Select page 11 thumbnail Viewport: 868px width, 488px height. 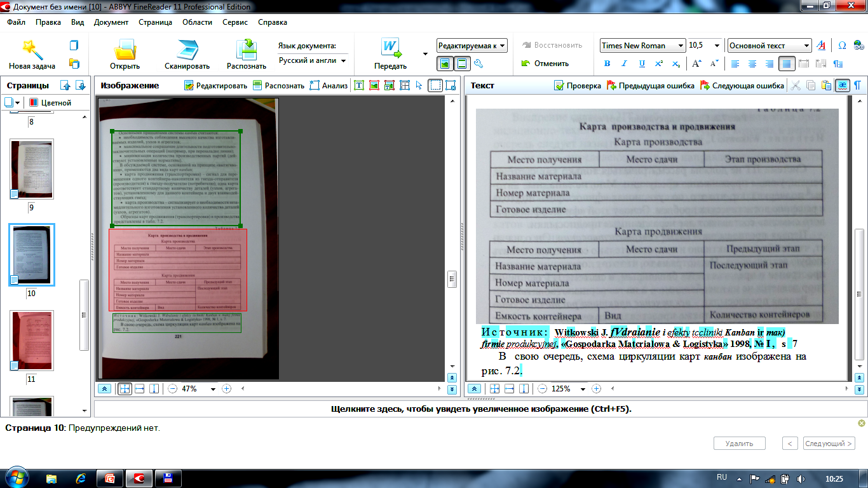pyautogui.click(x=32, y=341)
